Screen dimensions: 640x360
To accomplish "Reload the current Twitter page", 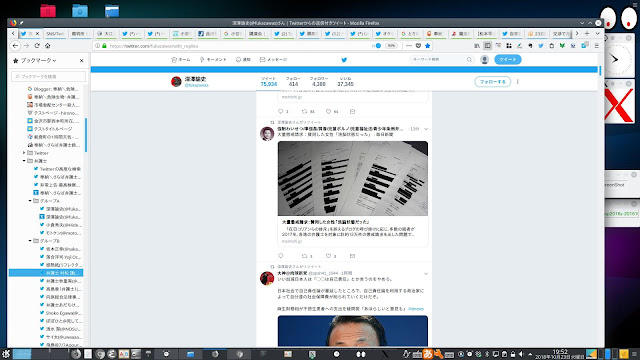I will [37, 46].
